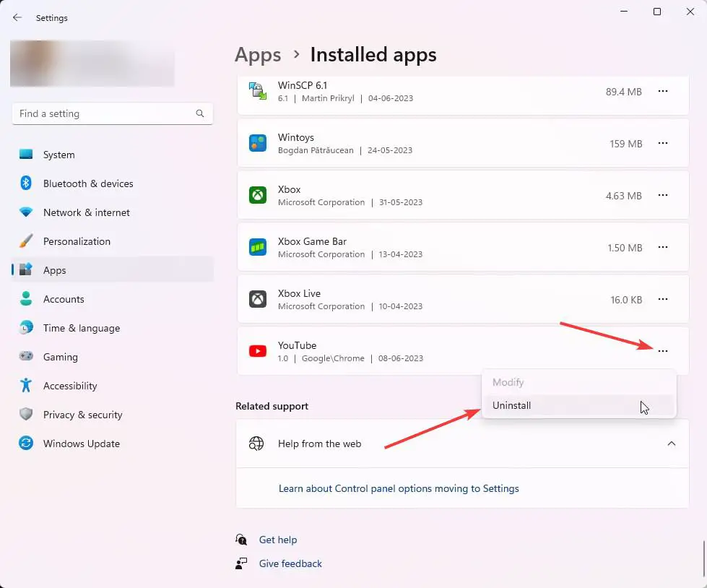The height and width of the screenshot is (588, 707).
Task: Click the Give feedback link
Action: 290,563
